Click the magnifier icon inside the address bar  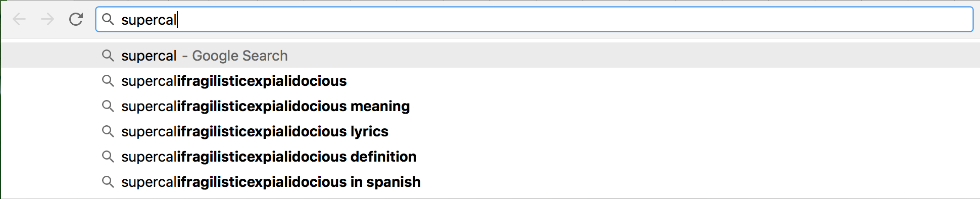tap(108, 19)
